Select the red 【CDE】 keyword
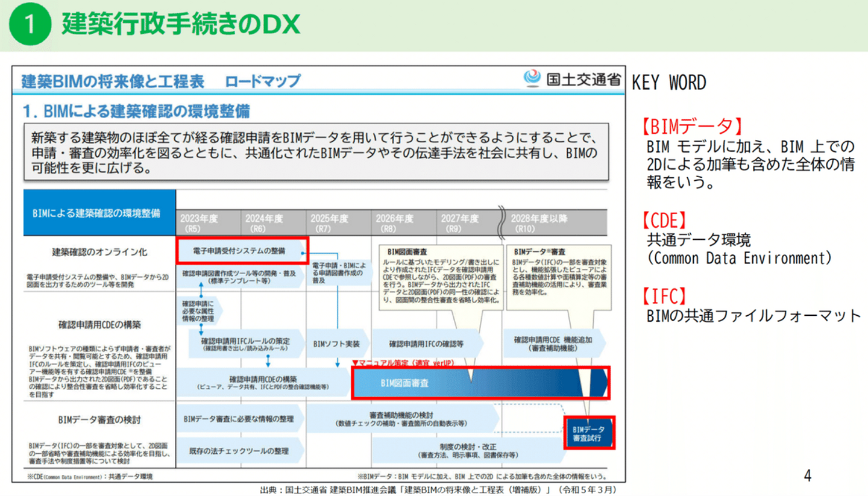The image size is (868, 496). click(665, 221)
